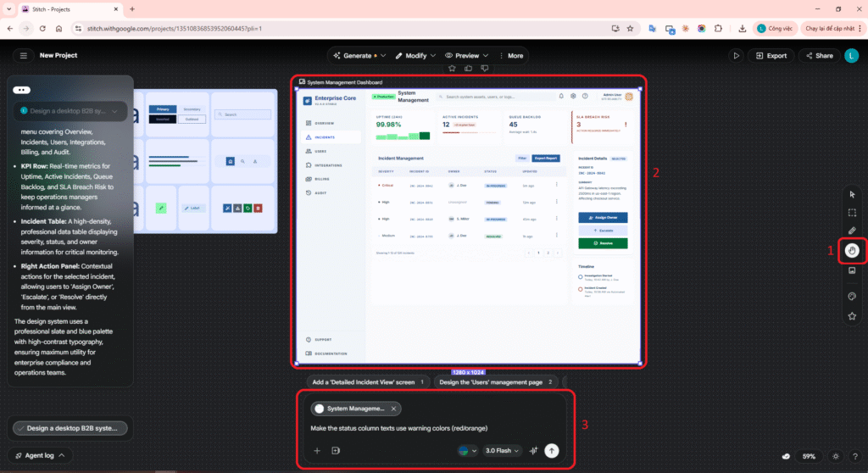Click the voice input waveform icon

533,451
